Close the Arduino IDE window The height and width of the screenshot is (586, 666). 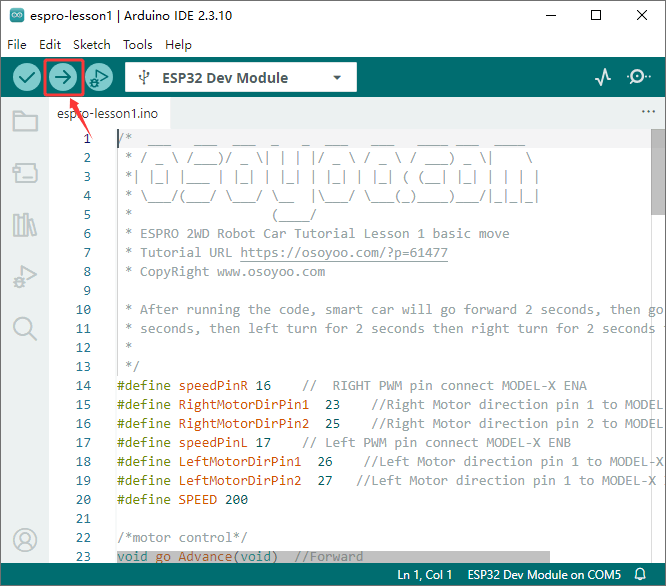tap(642, 16)
